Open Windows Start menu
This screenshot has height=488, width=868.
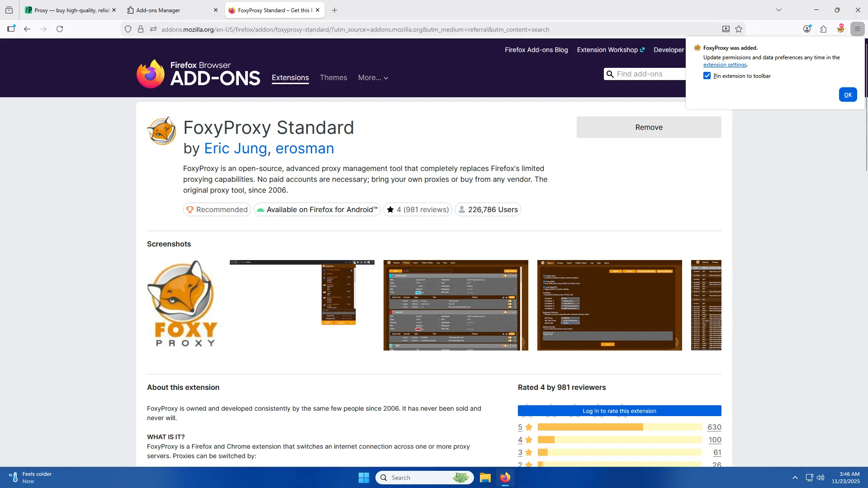[x=364, y=478]
